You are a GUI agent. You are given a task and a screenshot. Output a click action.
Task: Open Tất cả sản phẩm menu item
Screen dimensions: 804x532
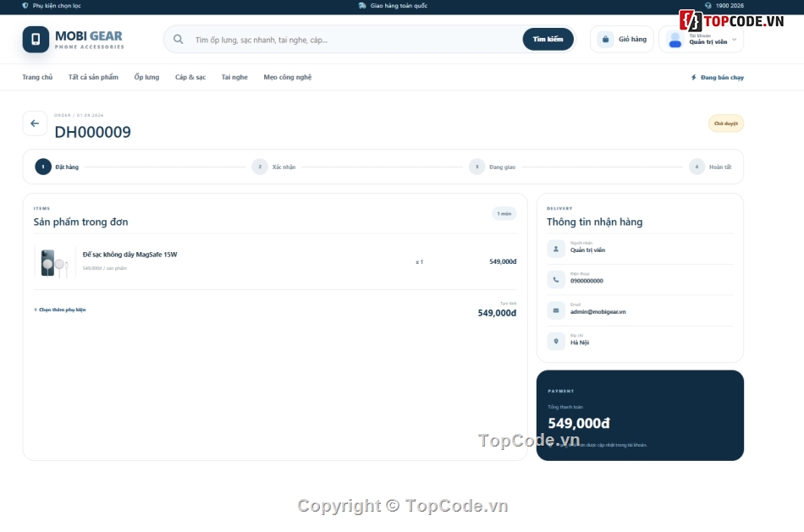93,78
